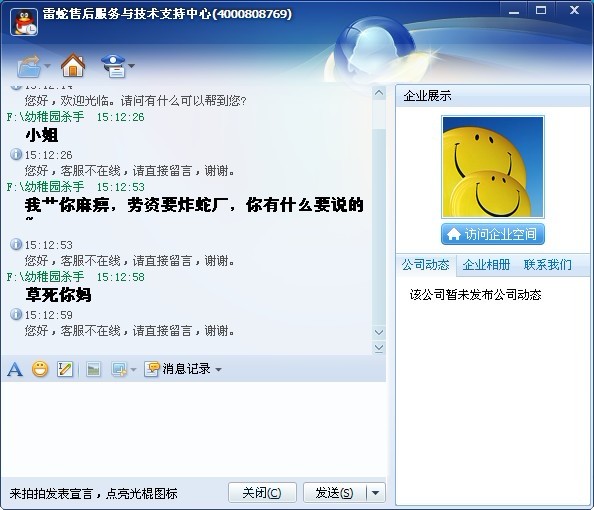The width and height of the screenshot is (594, 510).
Task: Open the font settings A icon
Action: coord(15,369)
